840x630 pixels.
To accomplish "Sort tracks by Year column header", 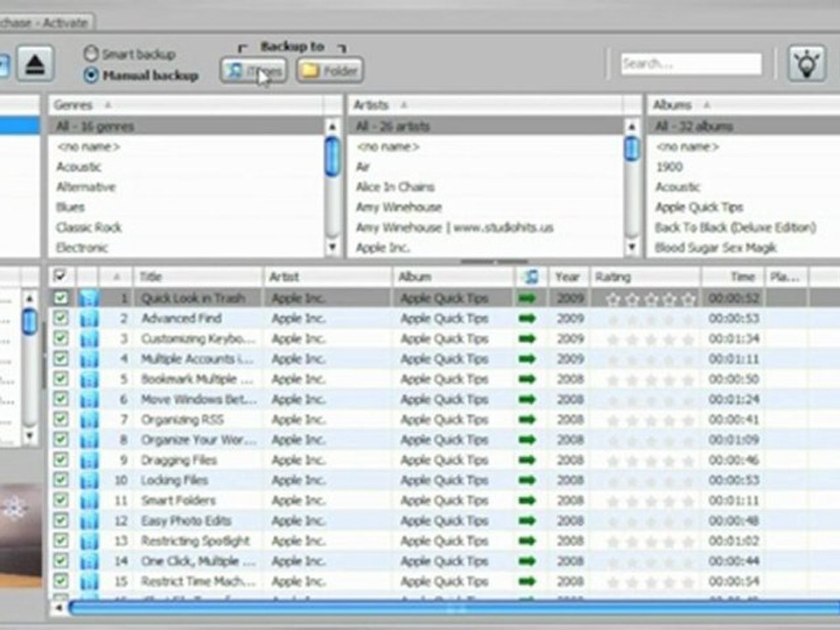I will [569, 277].
